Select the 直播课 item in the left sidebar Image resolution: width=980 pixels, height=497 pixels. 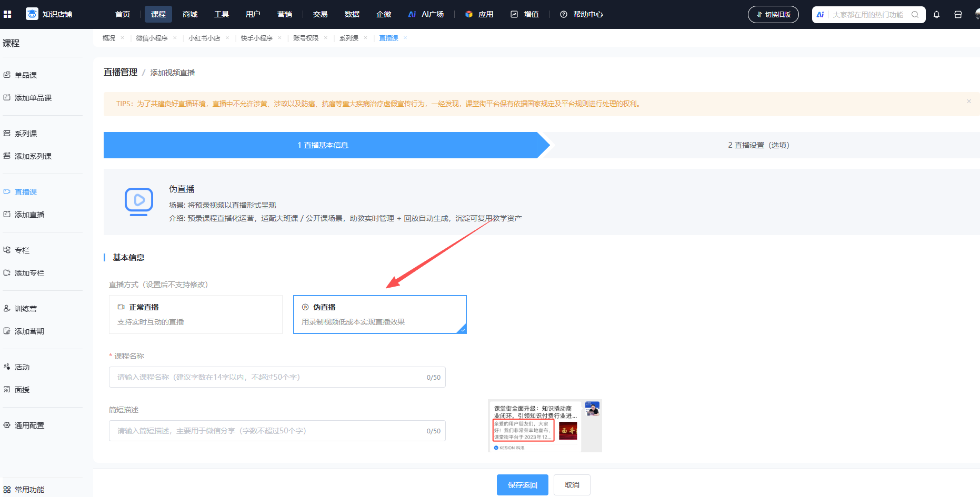[25, 191]
